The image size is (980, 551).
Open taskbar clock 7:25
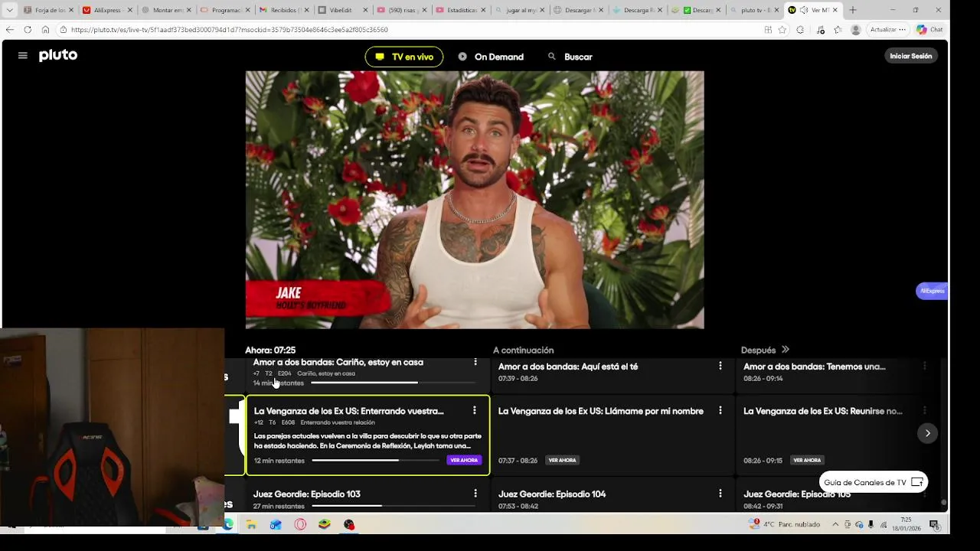coord(906,524)
